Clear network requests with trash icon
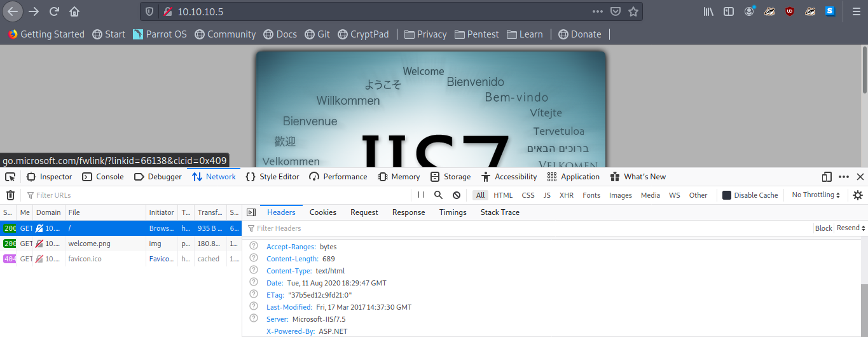Viewport: 868px width, 337px height. 11,195
